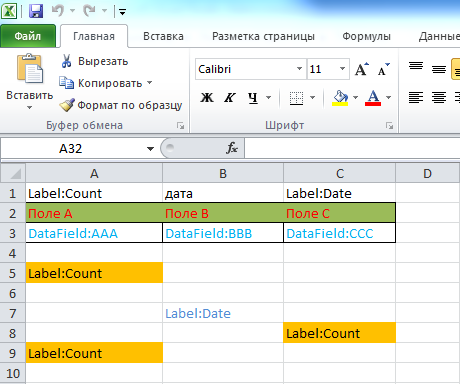Image resolution: width=460 pixels, height=384 pixels.
Task: Click the Name Box showing A32
Action: pyautogui.click(x=71, y=148)
